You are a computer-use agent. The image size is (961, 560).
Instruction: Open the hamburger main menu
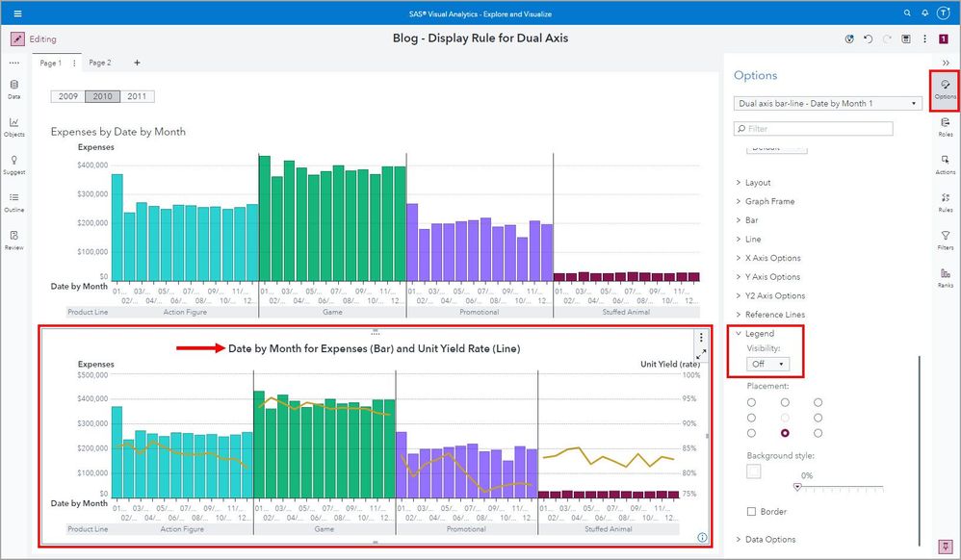17,13
